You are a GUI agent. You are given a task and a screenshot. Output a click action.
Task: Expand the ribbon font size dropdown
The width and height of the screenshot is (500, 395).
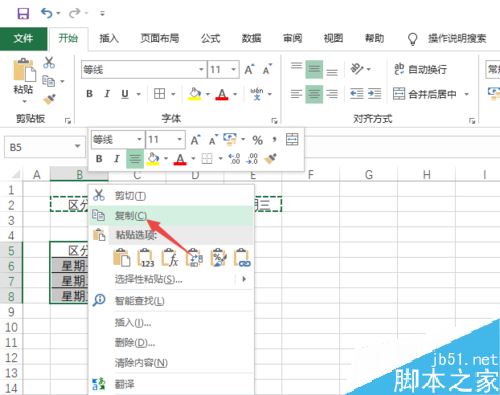[234, 70]
